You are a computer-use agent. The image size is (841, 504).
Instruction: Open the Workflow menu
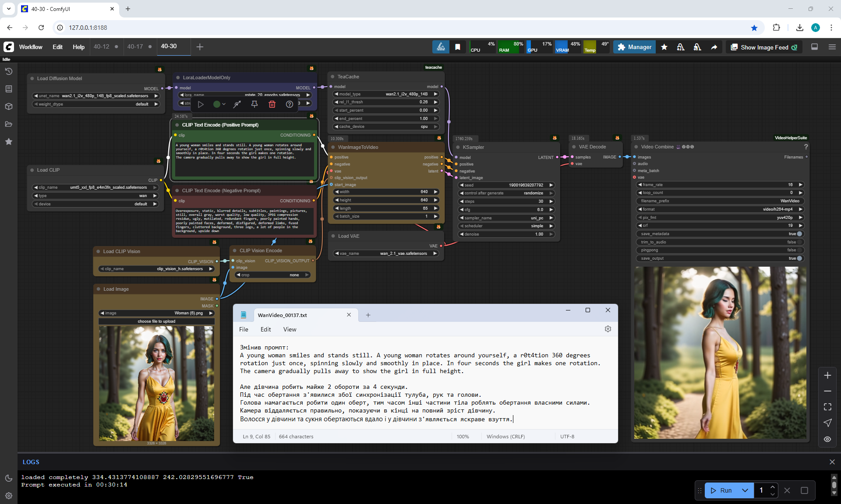tap(31, 47)
